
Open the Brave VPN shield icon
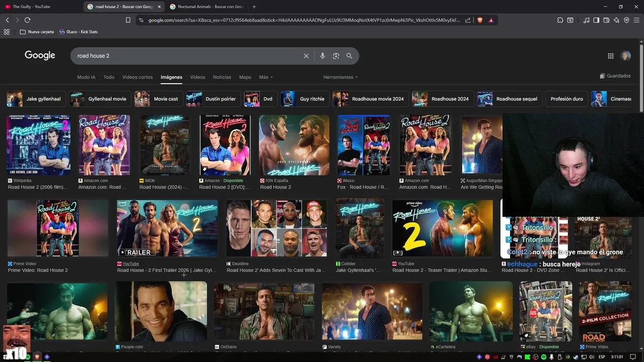pyautogui.click(x=626, y=20)
